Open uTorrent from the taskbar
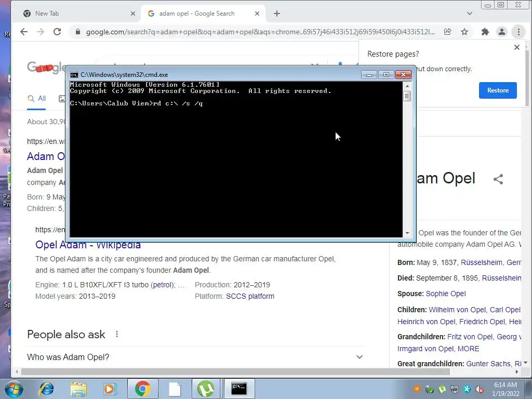 coord(206,389)
